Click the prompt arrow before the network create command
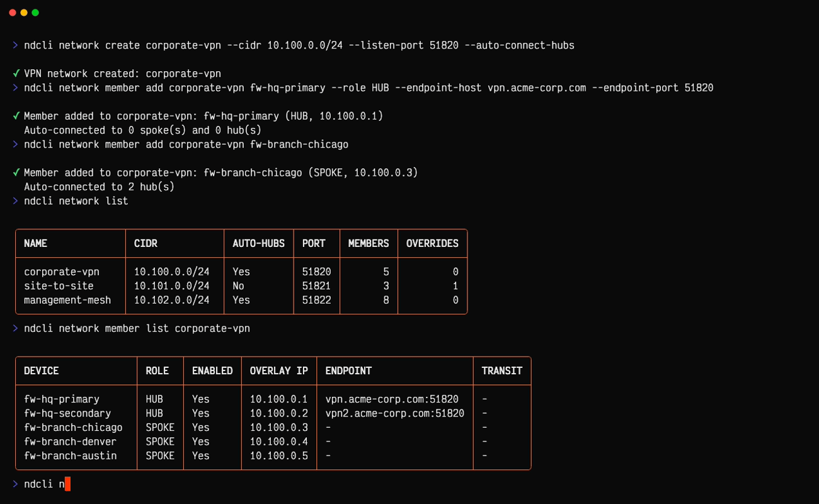This screenshot has height=504, width=819. click(16, 45)
